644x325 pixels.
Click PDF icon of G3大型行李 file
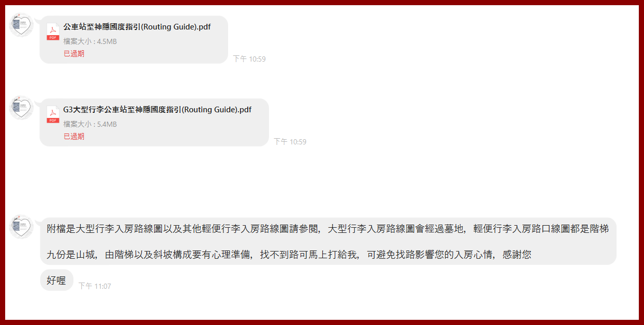point(53,114)
